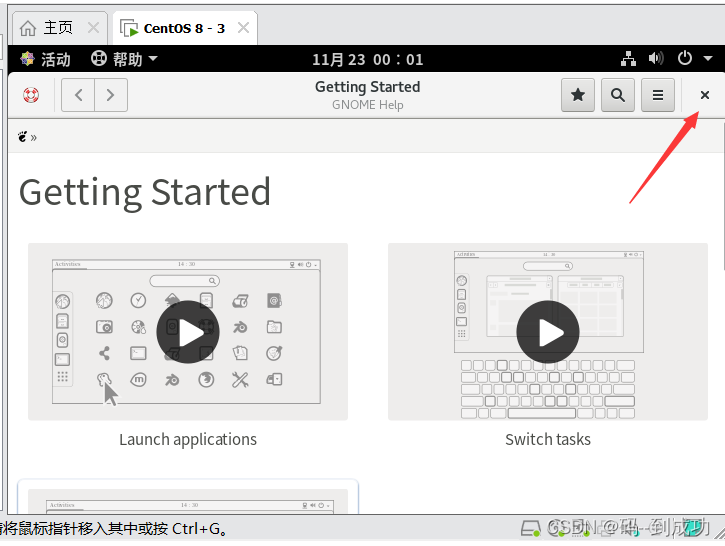Switch to the CentOS 8 - 3 tab

[184, 28]
